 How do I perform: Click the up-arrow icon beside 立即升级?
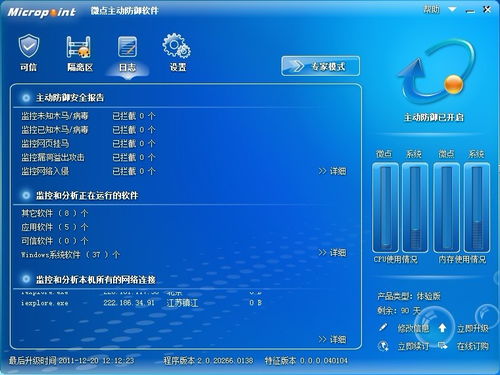coord(442,328)
